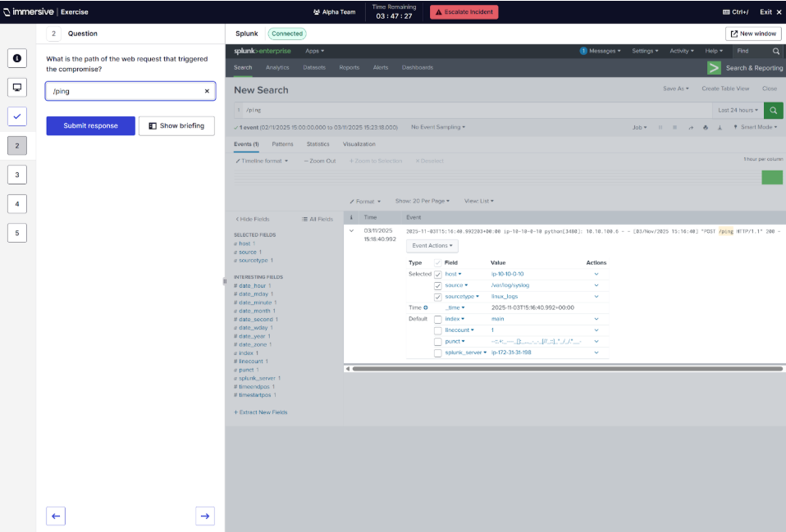Run search with the green magnifier button
This screenshot has height=532, width=786.
coord(773,110)
